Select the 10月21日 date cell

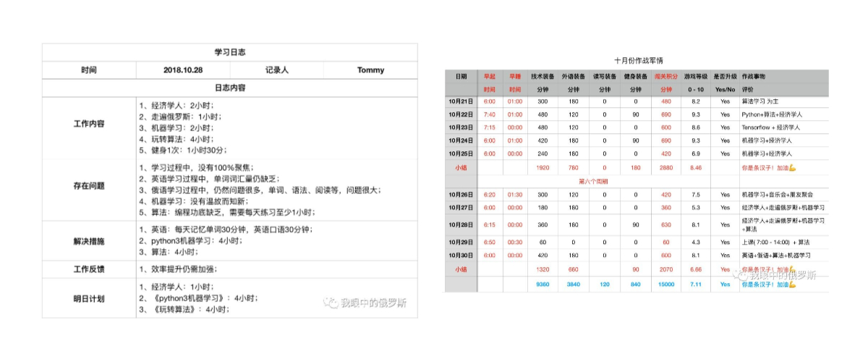(x=461, y=102)
